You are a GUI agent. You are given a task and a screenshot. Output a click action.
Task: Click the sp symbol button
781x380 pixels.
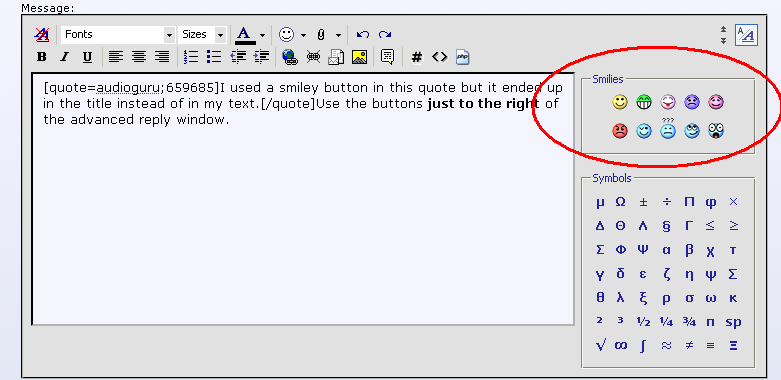pos(733,322)
